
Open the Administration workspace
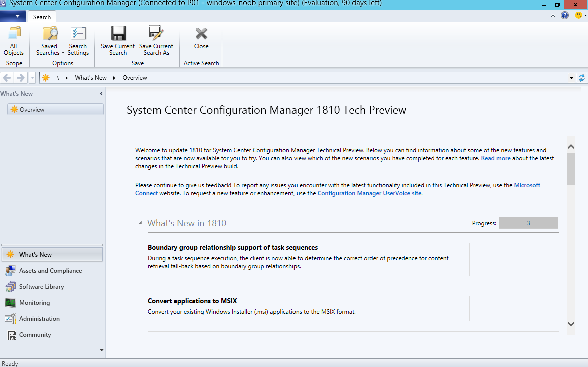coord(52,319)
